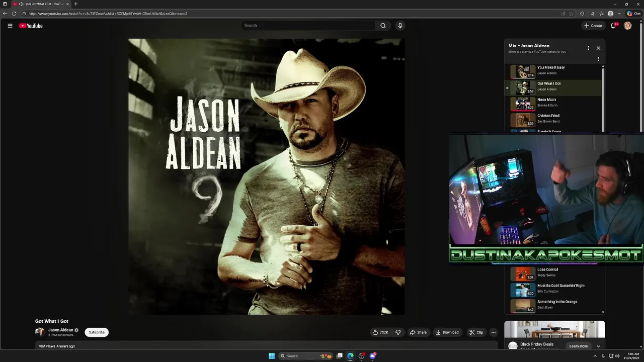
Task: Open YouTube notifications bell
Action: 613,26
